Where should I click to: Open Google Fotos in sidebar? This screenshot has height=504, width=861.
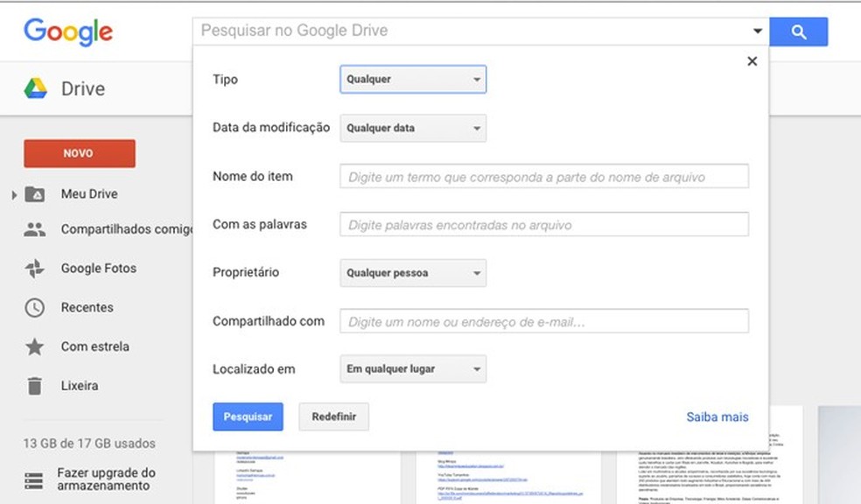(x=99, y=268)
